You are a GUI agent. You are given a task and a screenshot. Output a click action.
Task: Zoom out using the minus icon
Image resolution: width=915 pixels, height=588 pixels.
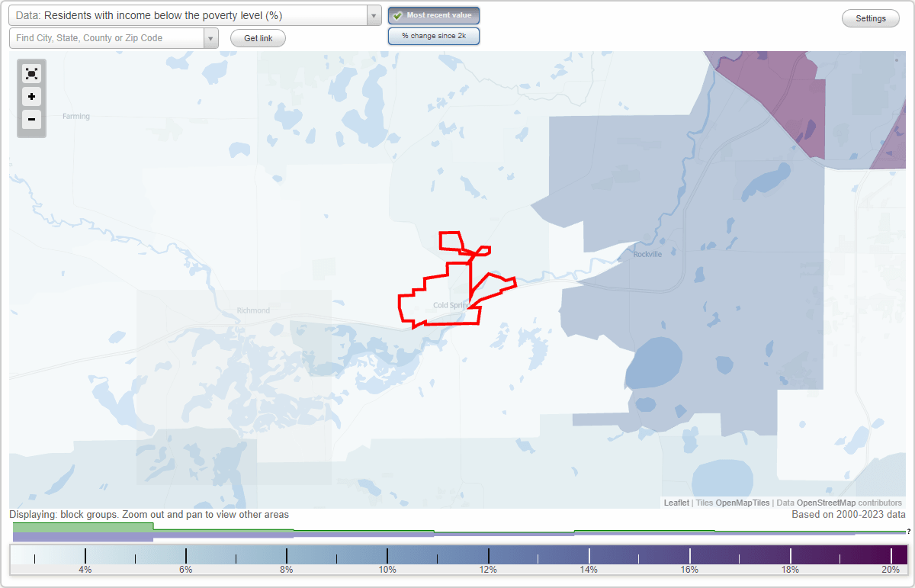click(x=31, y=120)
